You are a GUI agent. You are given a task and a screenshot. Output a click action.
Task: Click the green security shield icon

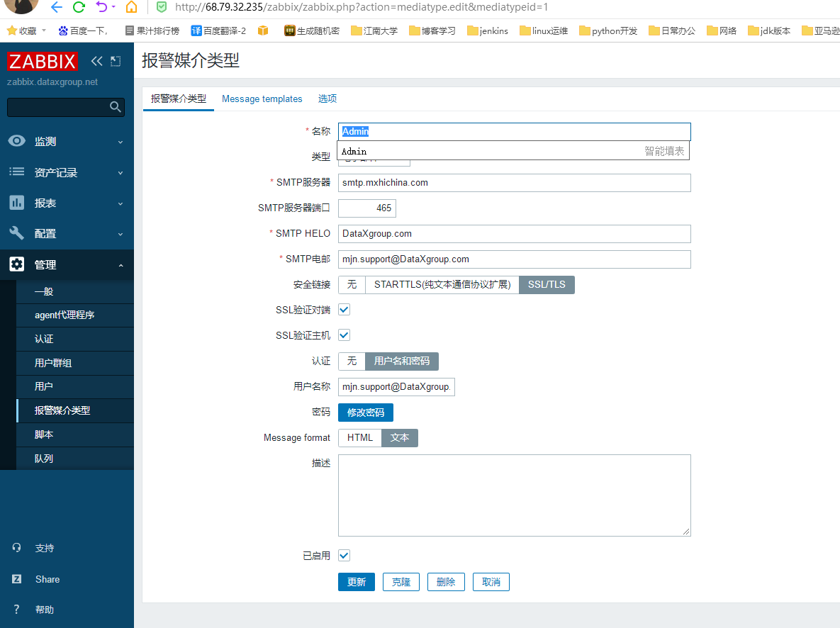tap(161, 7)
